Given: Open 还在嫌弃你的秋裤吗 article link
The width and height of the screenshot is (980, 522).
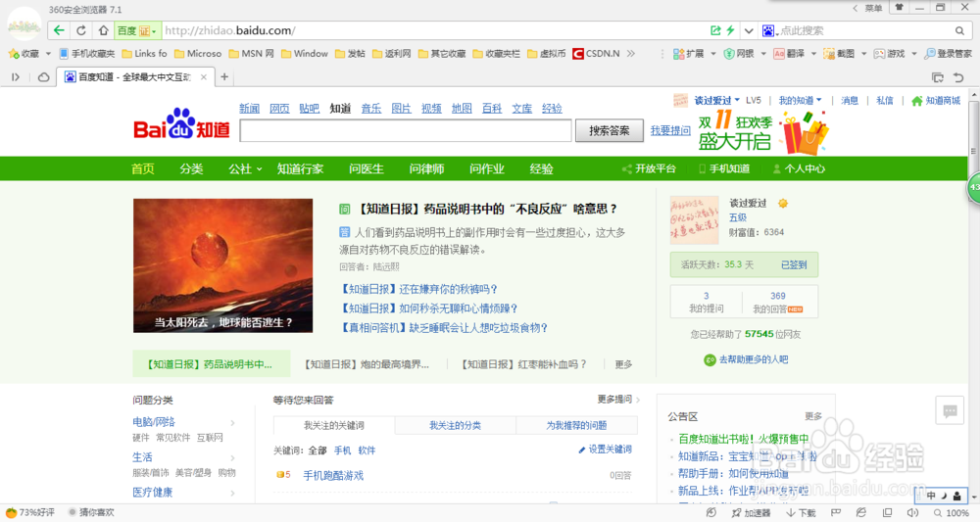Looking at the screenshot, I should 418,289.
